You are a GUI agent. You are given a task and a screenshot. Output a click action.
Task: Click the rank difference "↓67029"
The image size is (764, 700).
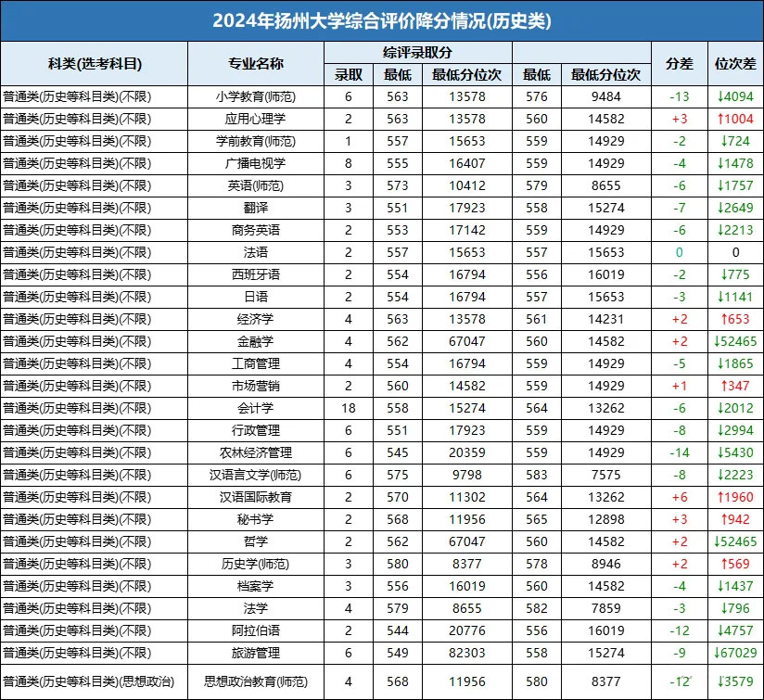(735, 653)
